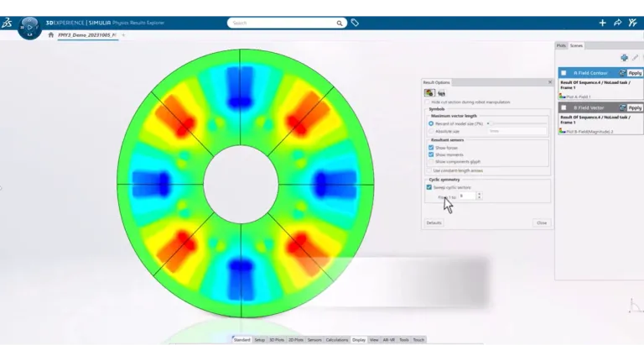
Task: Click the Close button in Result Options
Action: 542,222
